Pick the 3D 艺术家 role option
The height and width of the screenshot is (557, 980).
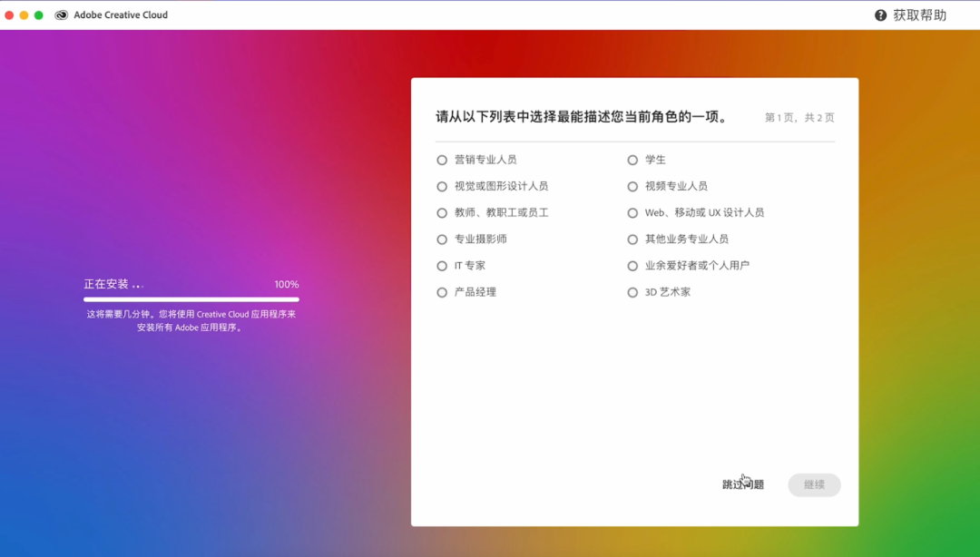pyautogui.click(x=632, y=293)
